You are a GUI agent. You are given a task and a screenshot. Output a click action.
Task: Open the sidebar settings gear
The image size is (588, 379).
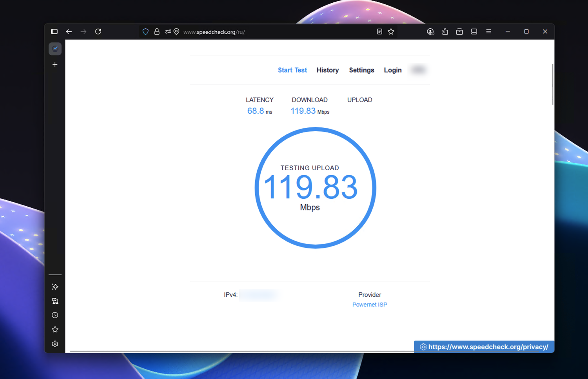55,344
